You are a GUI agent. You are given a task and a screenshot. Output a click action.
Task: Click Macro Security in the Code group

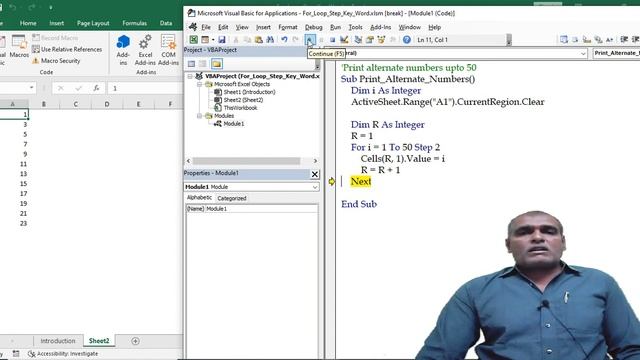click(x=56, y=61)
